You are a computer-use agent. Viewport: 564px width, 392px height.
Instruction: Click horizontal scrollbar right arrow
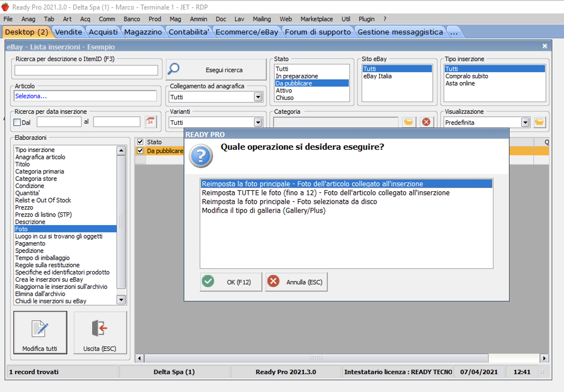coord(544,358)
